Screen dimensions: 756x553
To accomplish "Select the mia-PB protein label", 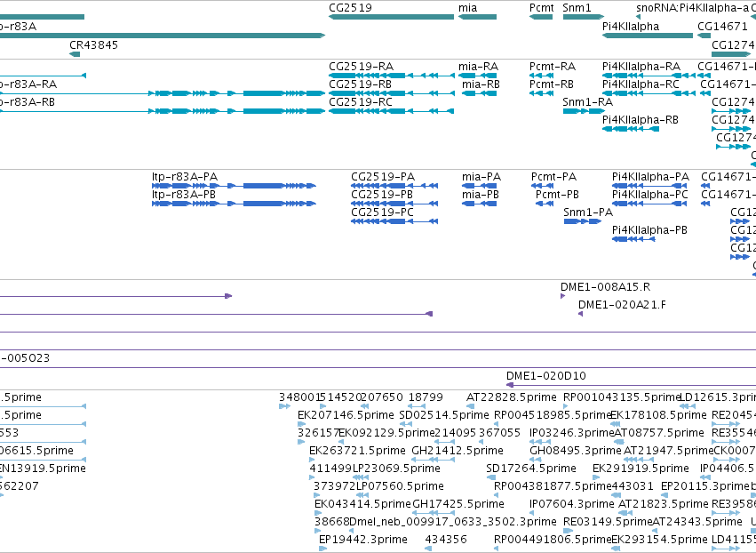I will 481,195.
